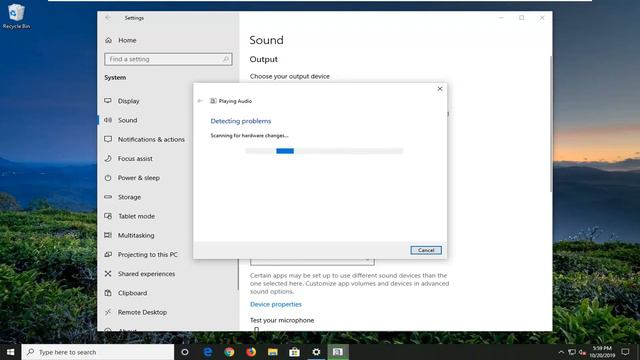Viewport: 640px width, 360px height.
Task: Click the taskbar 'Type here to search' box
Action: [98, 352]
